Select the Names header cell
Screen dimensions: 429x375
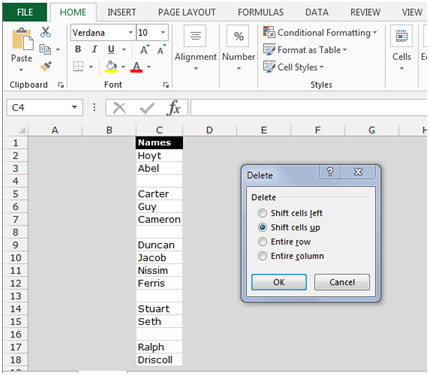point(159,143)
